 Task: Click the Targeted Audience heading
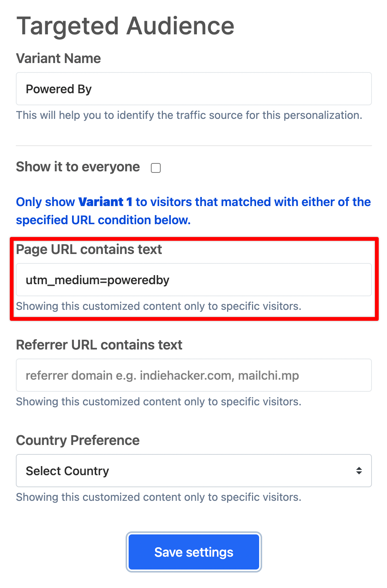click(x=125, y=26)
